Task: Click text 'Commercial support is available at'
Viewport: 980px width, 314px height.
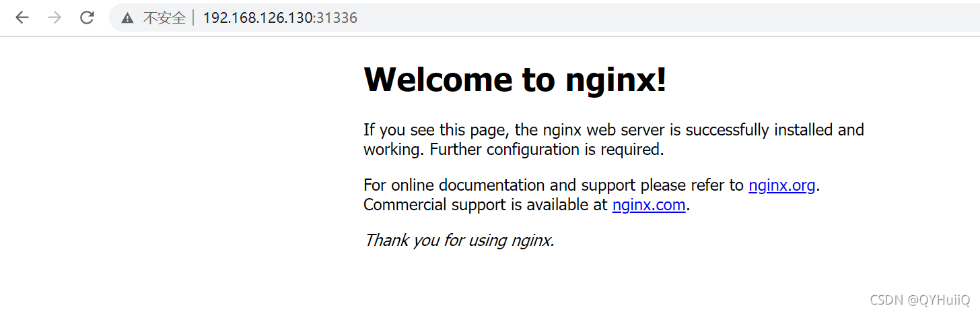Action: point(485,205)
